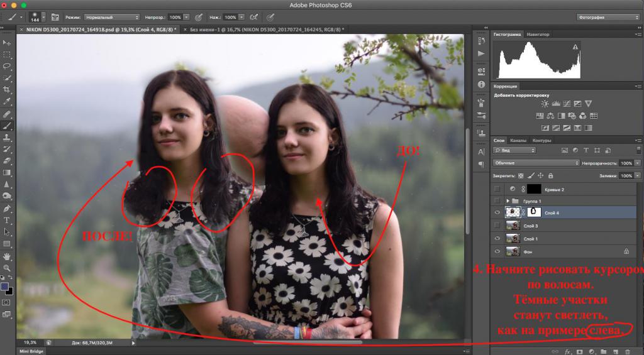Switch to the Каналы tab
The height and width of the screenshot is (355, 644).
pos(518,140)
